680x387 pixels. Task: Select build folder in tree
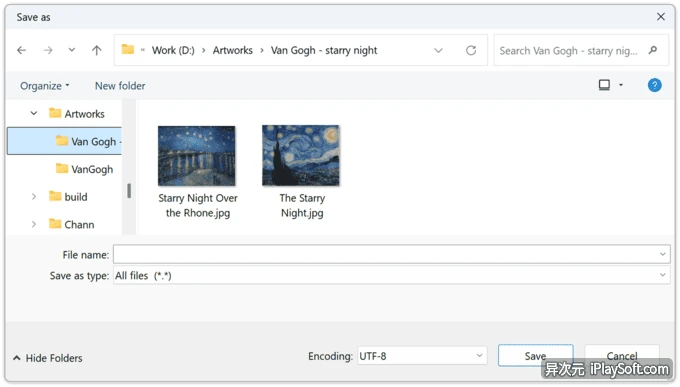69,197
